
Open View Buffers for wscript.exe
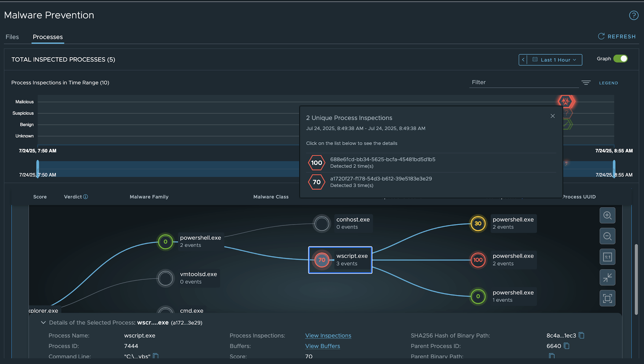(322, 346)
